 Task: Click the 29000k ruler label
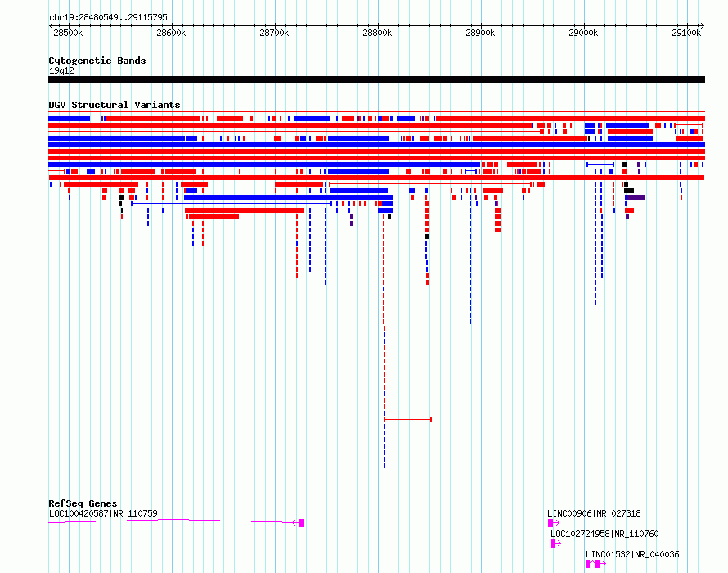pos(583,33)
